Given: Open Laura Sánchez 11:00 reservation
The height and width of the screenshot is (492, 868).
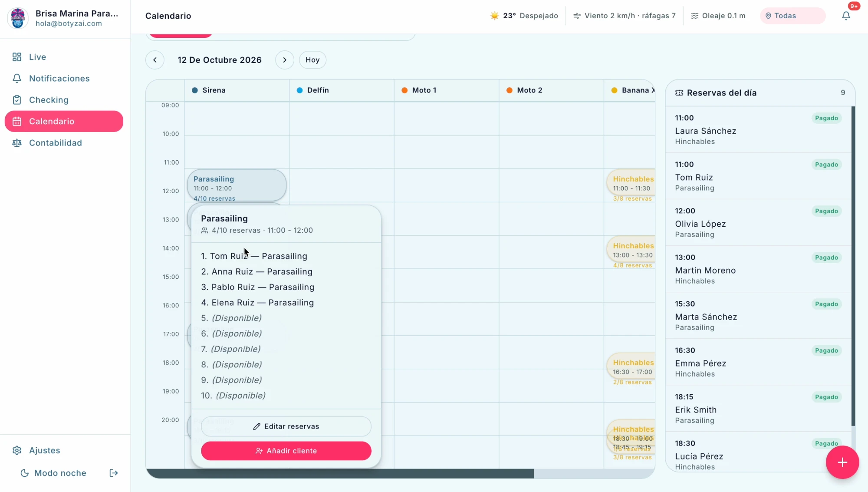Looking at the screenshot, I should tap(758, 129).
